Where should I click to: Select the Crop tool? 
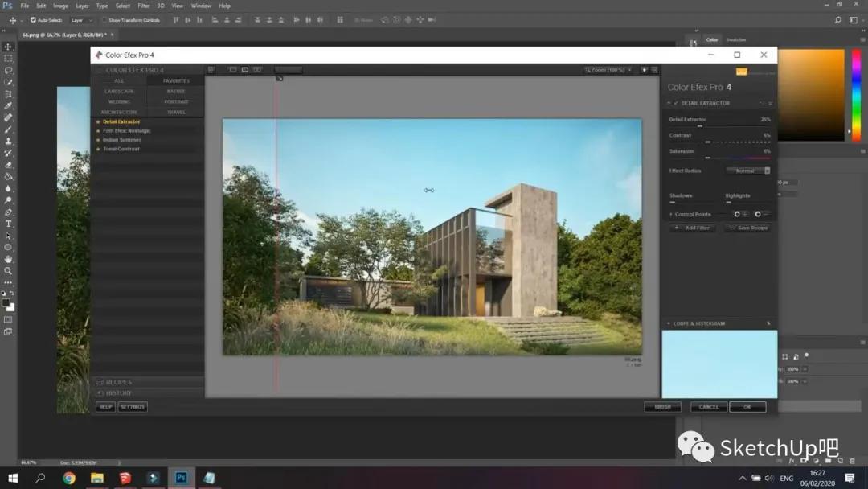click(x=8, y=94)
